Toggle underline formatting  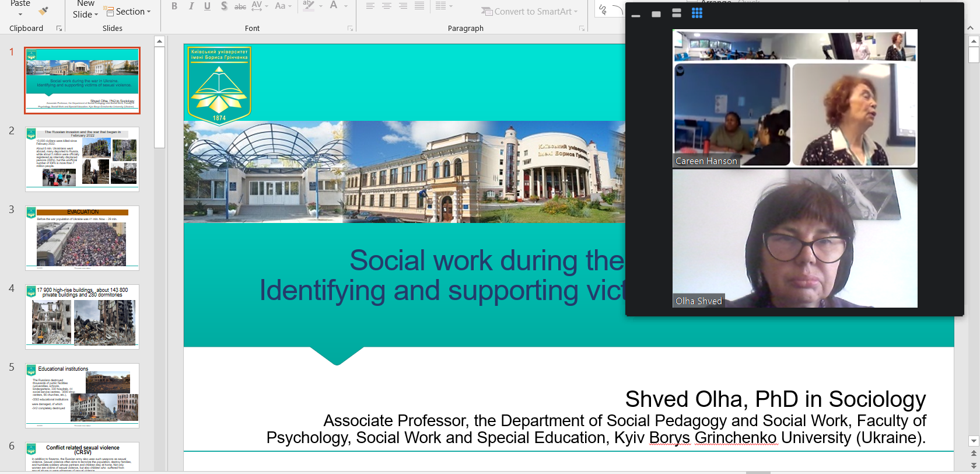pos(207,6)
